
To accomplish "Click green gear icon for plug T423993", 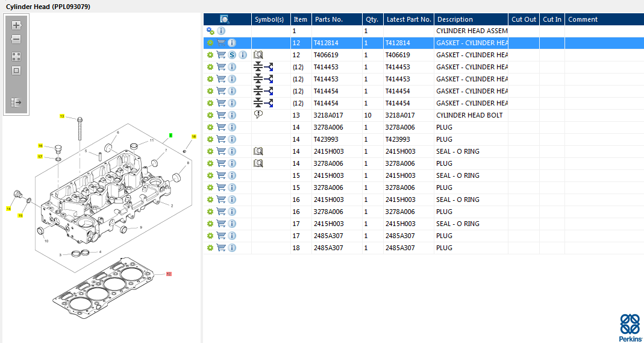I will click(210, 139).
